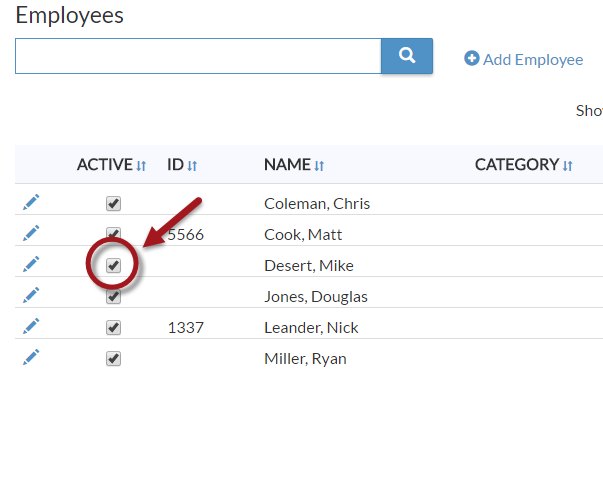Edit Coleman, Chris with pencil icon
The width and height of the screenshot is (603, 490).
(31, 202)
